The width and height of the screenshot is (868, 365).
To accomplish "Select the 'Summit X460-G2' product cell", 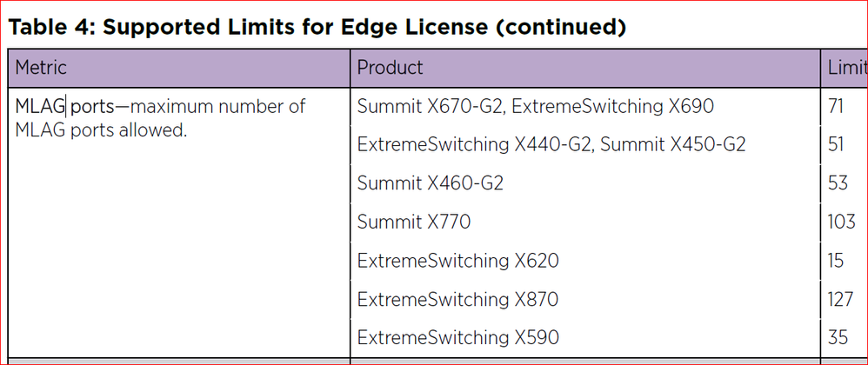I will coord(585,183).
